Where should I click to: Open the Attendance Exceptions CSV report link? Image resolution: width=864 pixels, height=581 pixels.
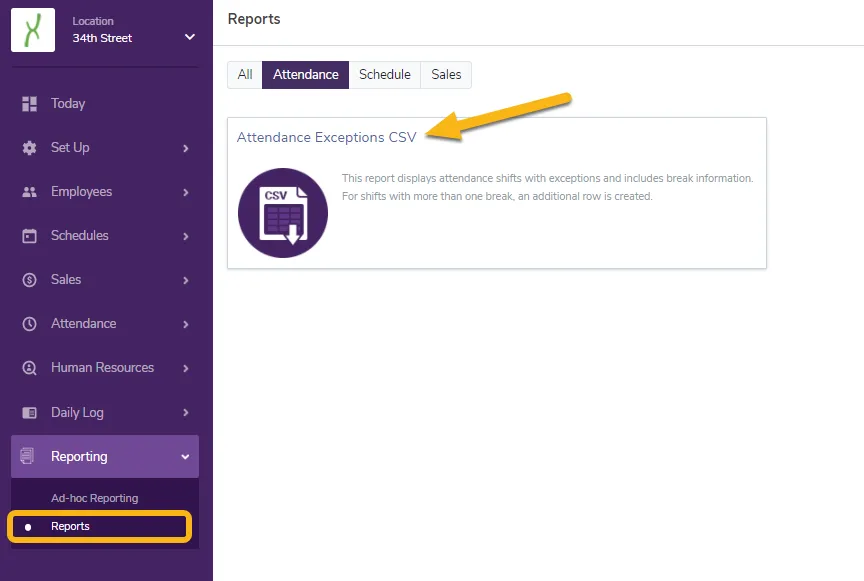click(326, 137)
